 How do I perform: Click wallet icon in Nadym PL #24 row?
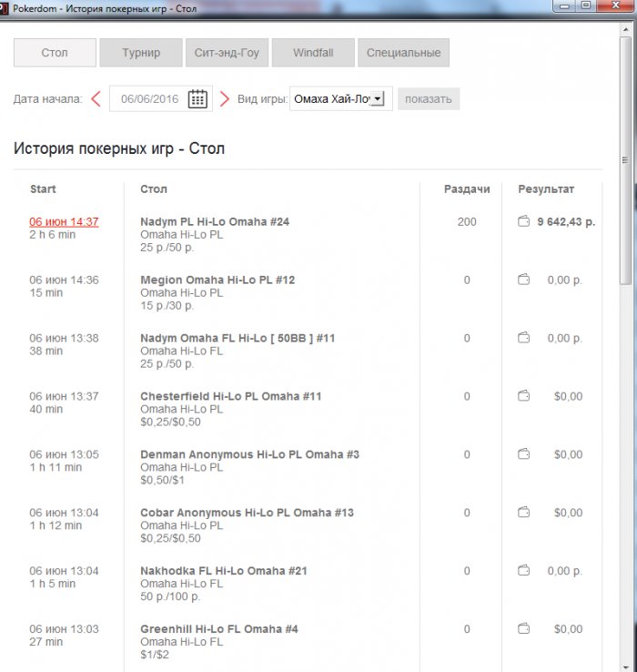[523, 221]
